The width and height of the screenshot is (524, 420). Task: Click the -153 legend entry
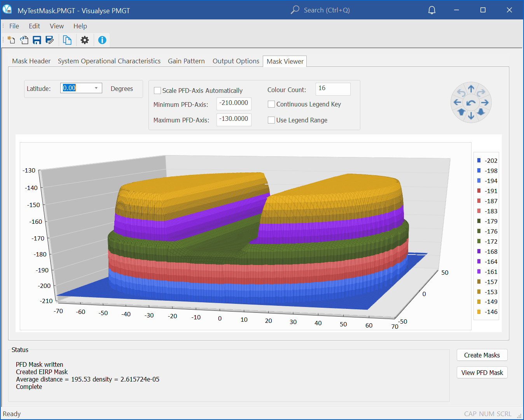(x=487, y=292)
